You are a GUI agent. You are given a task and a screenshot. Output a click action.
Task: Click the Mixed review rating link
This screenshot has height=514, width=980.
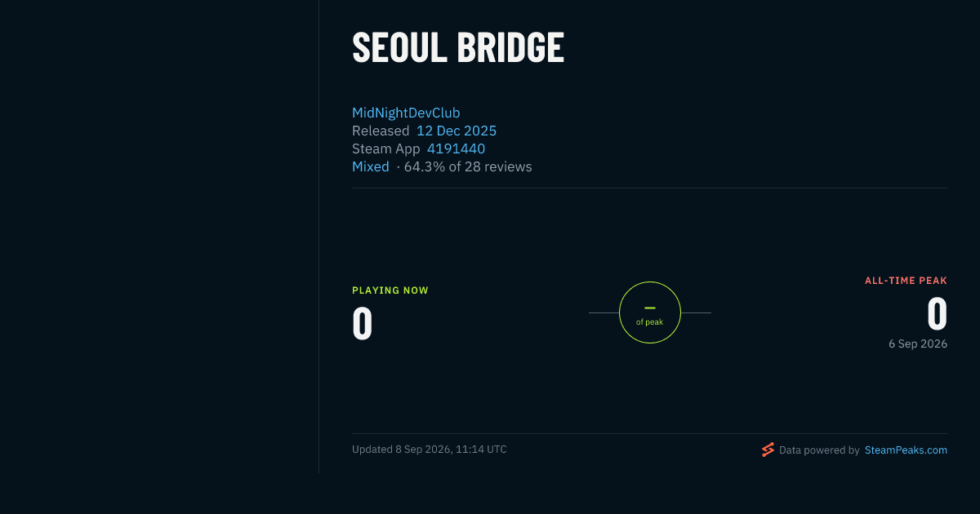[371, 166]
